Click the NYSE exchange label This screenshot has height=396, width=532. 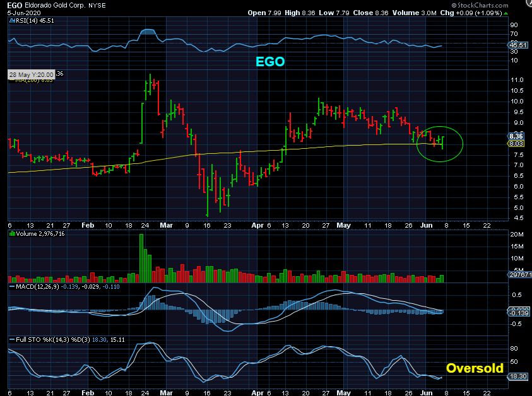click(x=97, y=6)
